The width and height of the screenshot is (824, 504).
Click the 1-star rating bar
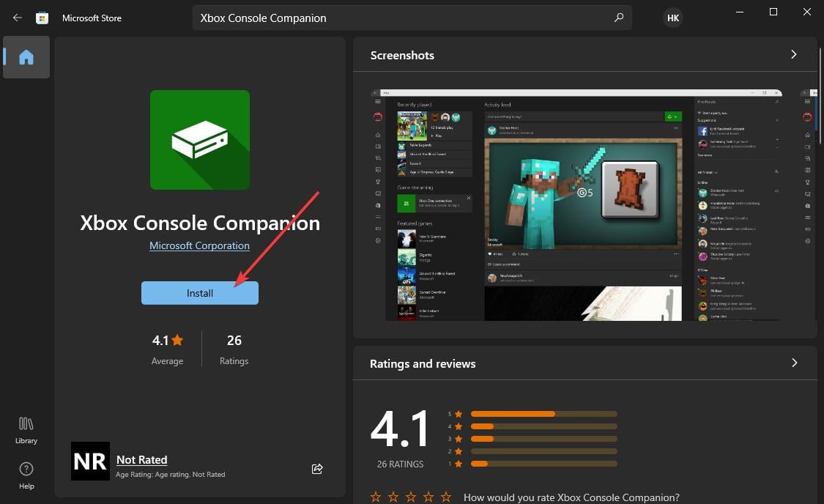click(544, 464)
